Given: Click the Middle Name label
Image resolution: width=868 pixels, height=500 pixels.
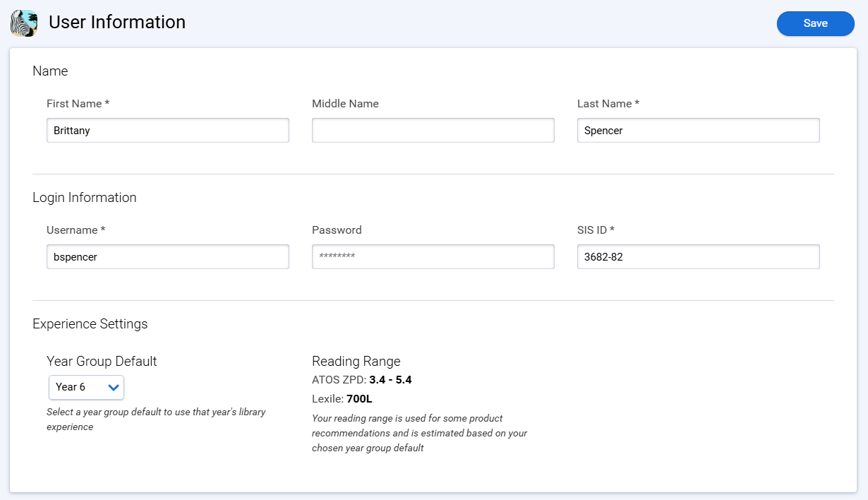Looking at the screenshot, I should click(x=345, y=103).
